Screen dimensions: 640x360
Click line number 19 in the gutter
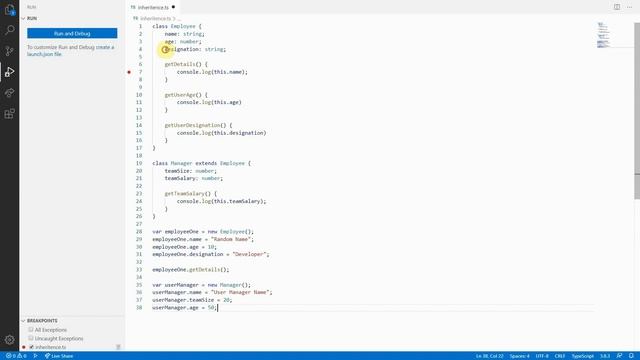pyautogui.click(x=139, y=163)
